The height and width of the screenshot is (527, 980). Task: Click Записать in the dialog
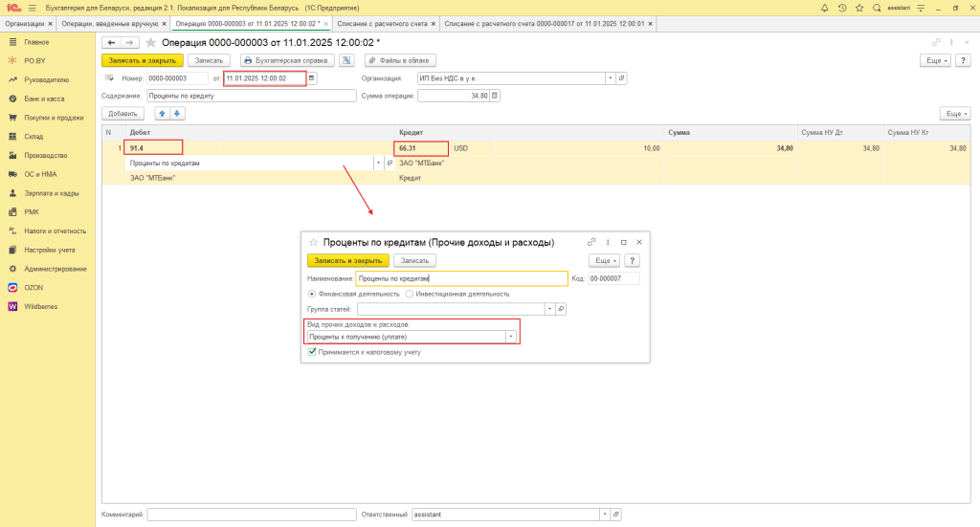pyautogui.click(x=414, y=261)
